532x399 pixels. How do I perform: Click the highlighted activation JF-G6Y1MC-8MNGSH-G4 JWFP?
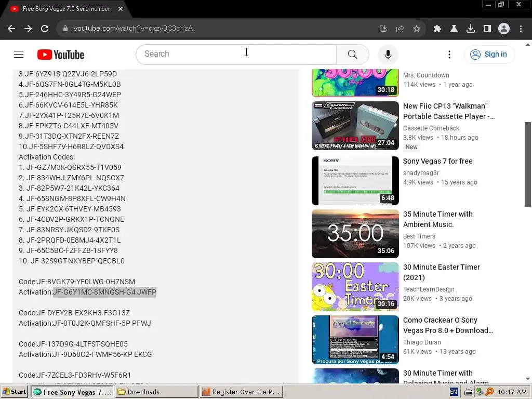(x=104, y=292)
